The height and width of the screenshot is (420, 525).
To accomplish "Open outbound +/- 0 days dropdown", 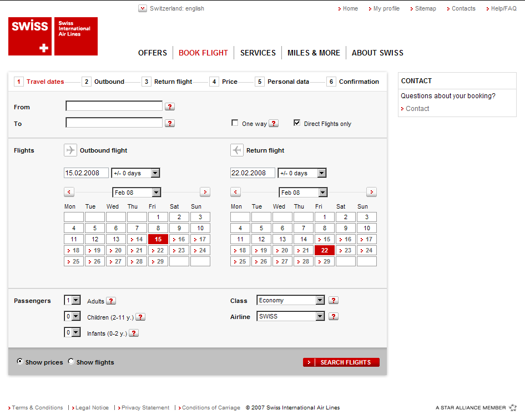I will coord(135,173).
